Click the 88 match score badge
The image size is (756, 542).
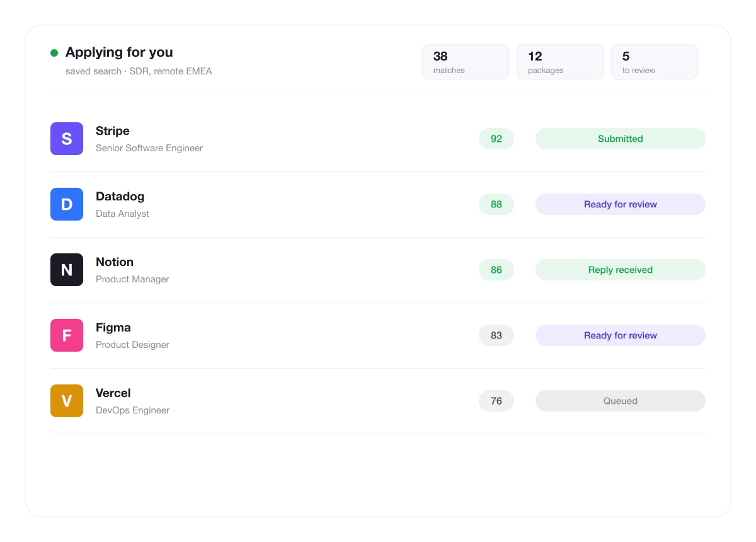click(496, 204)
